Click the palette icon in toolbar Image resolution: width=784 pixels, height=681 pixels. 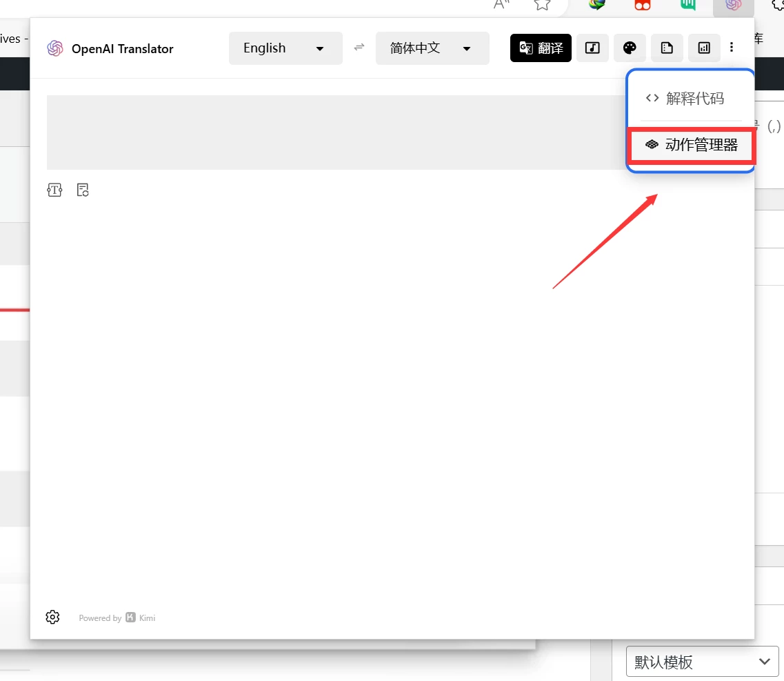[x=630, y=48]
